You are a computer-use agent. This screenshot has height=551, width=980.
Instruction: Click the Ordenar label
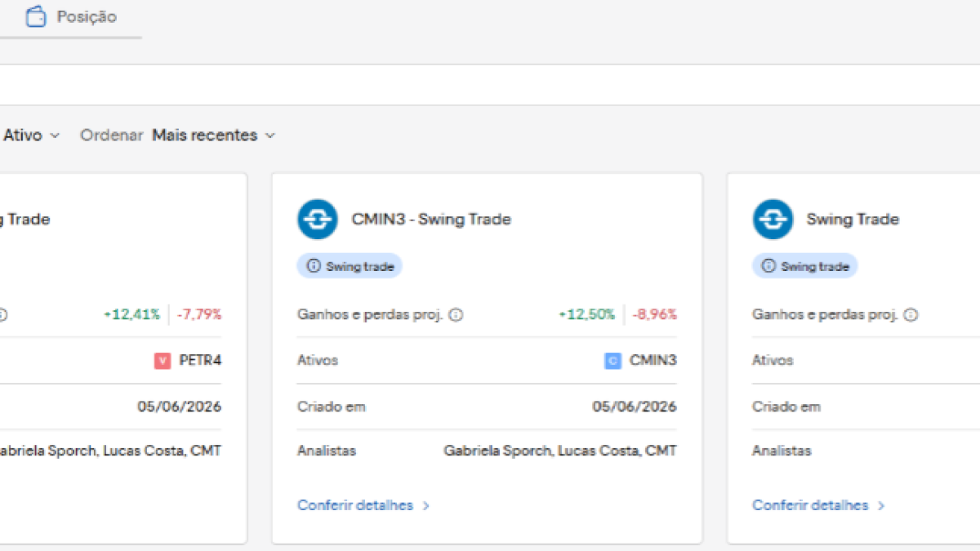pyautogui.click(x=112, y=136)
